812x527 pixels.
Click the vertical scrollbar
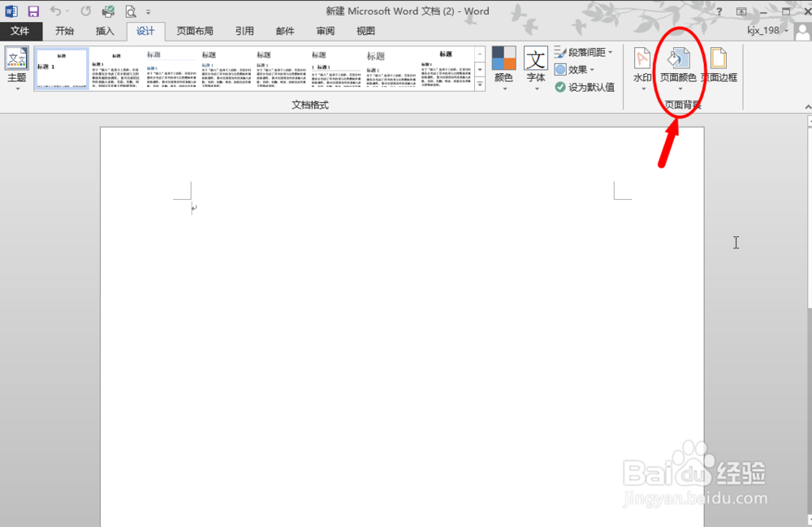pos(810,321)
